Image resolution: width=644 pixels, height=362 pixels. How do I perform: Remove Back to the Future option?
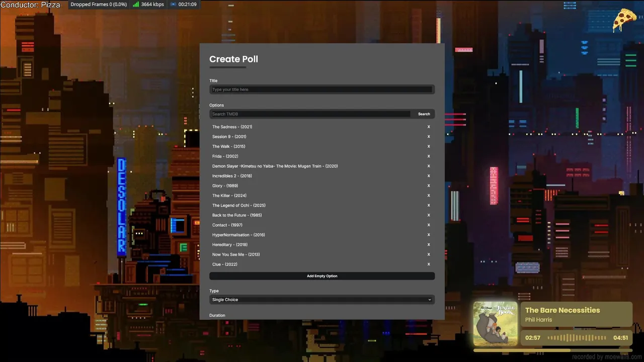point(429,215)
